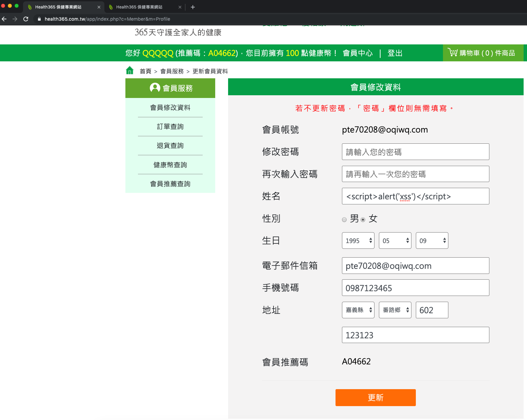The height and width of the screenshot is (420, 527).
Task: Click the address detail field 123123
Action: tap(415, 335)
